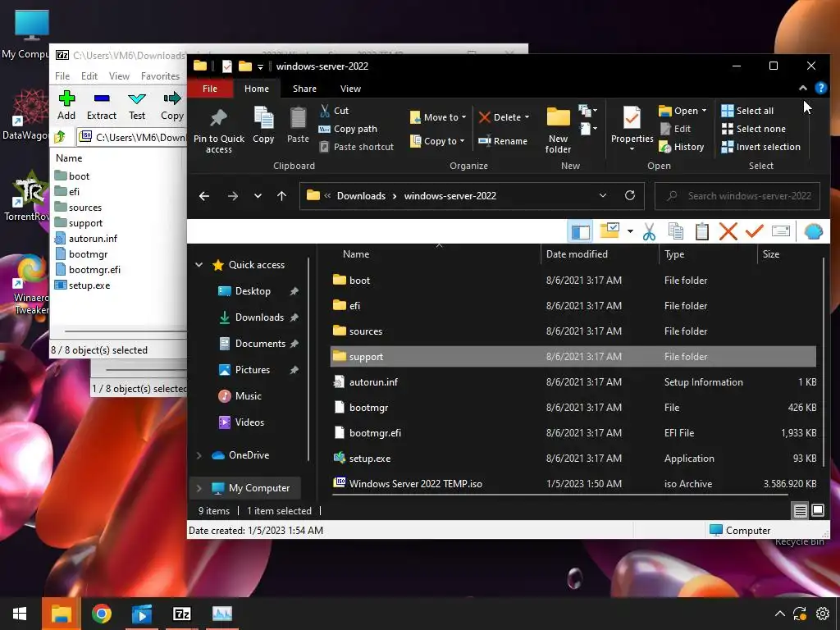
Task: Toggle navigation pane icon in classic toolbar
Action: [x=580, y=231]
